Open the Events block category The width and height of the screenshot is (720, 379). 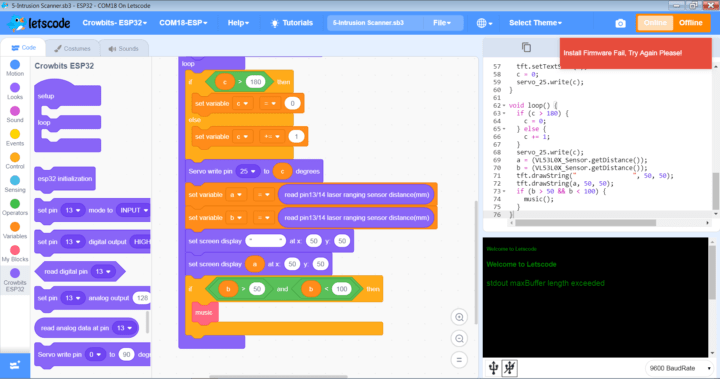15,138
